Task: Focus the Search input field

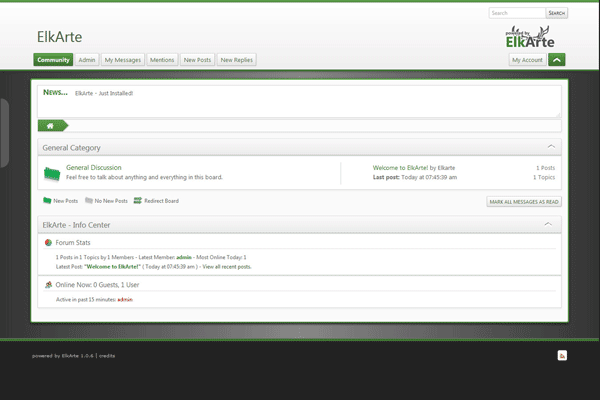Action: 516,13
